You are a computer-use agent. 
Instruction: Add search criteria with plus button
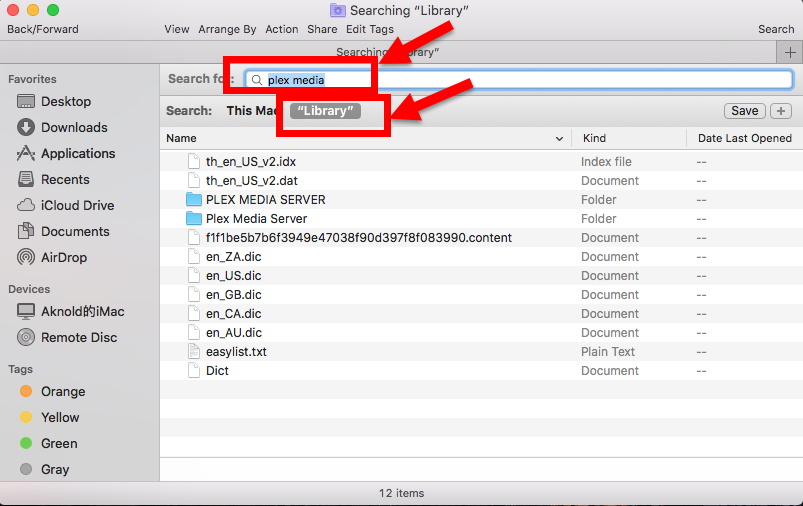point(781,111)
